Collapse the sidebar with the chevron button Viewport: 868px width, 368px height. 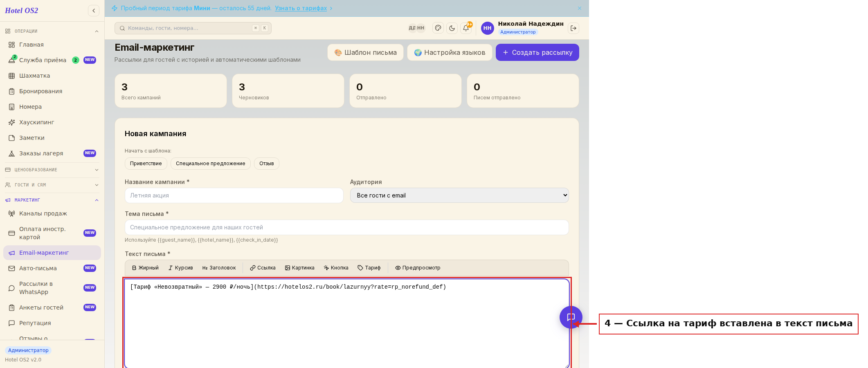click(94, 11)
